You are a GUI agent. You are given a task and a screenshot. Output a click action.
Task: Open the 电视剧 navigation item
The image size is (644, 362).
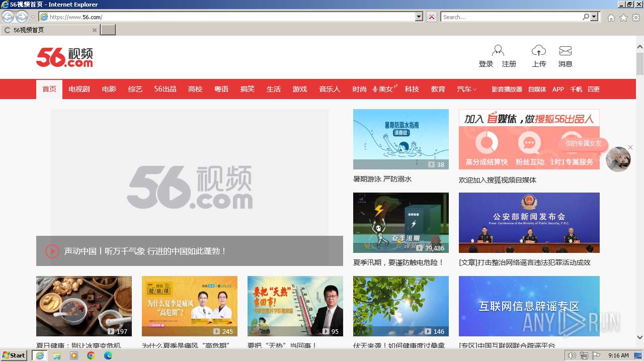click(79, 89)
